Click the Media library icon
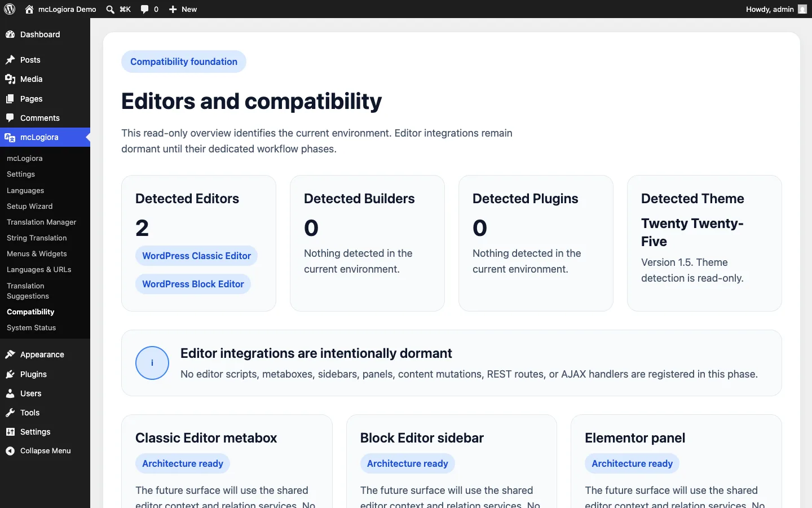812x508 pixels. pos(10,79)
